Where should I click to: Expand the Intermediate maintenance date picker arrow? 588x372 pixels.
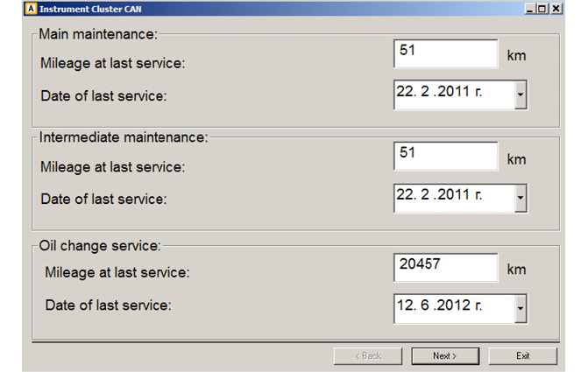coord(521,198)
